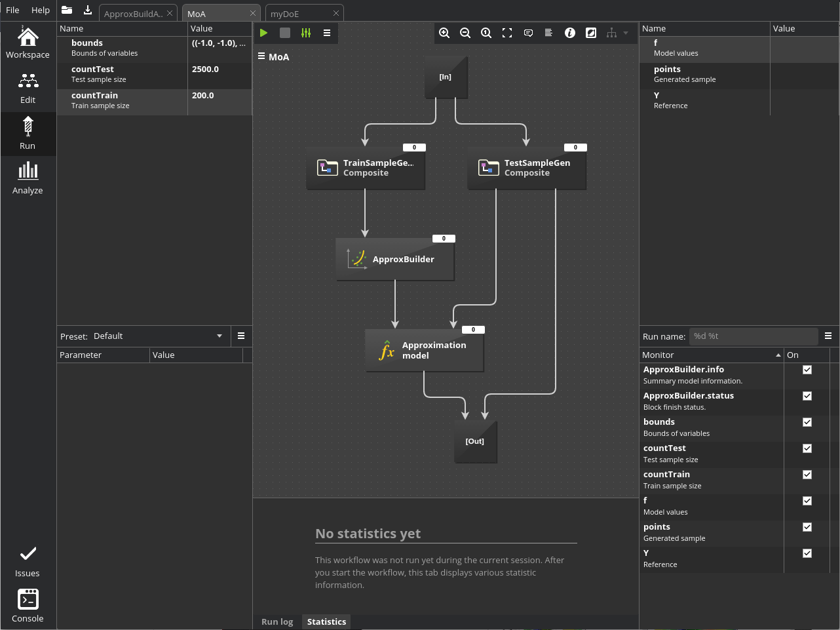Viewport: 840px width, 630px height.
Task: Sort the Monitor column with its arrow
Action: [x=778, y=355]
